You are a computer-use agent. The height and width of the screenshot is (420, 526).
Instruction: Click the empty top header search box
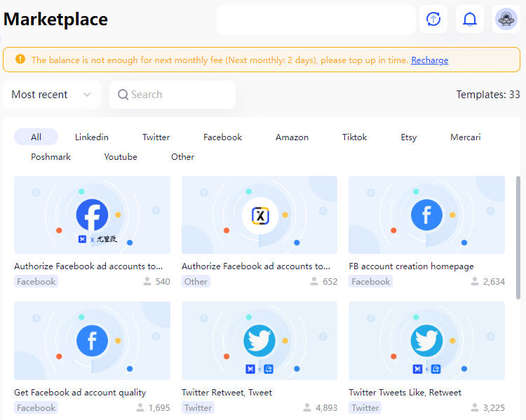(x=316, y=20)
